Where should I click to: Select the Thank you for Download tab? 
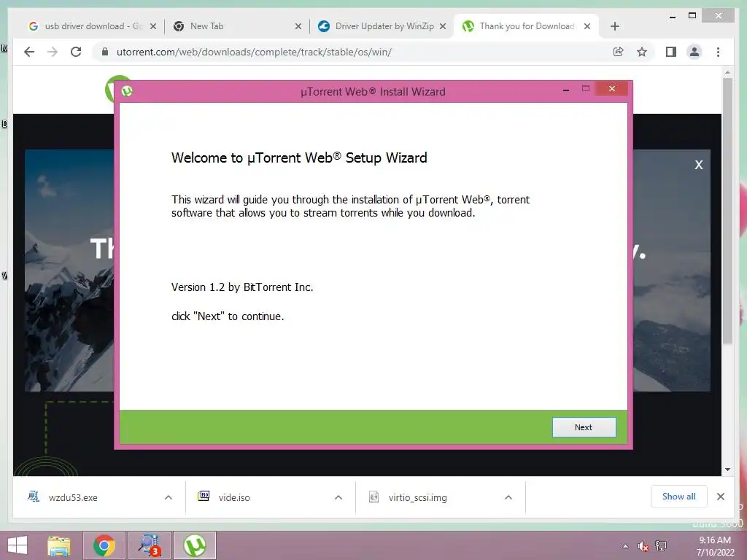click(x=527, y=26)
